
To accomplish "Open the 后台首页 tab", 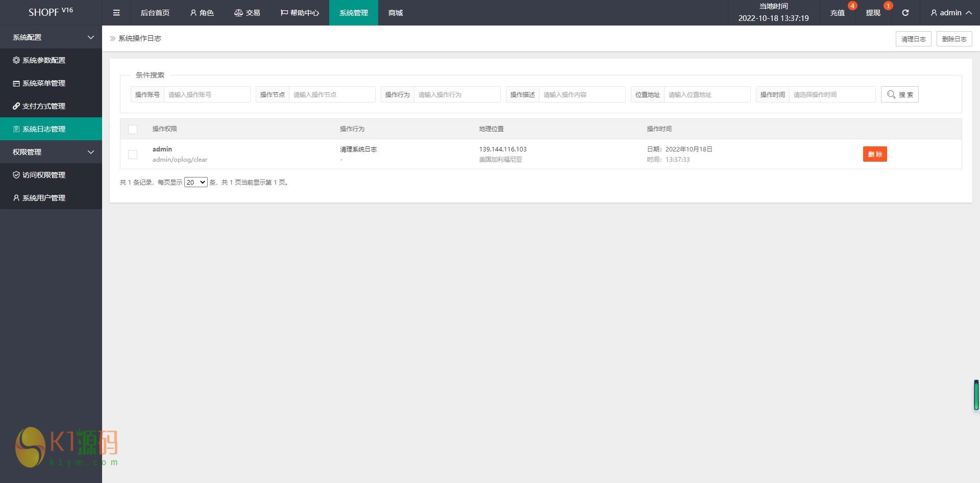I will [x=155, y=13].
